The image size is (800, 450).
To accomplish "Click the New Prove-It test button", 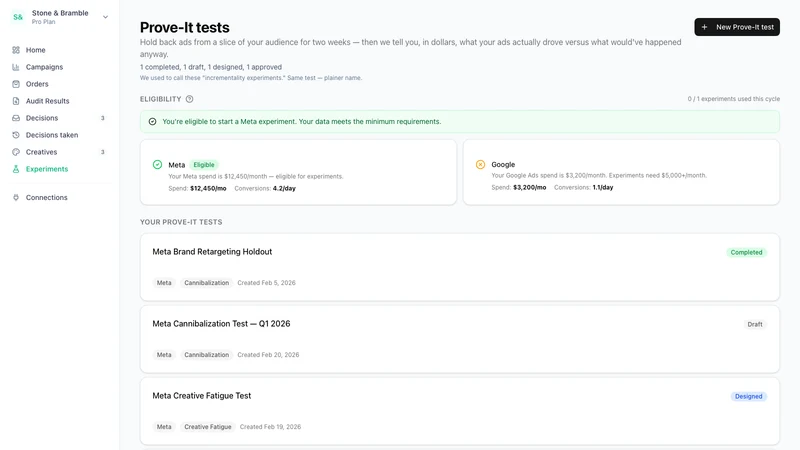I will [x=737, y=27].
